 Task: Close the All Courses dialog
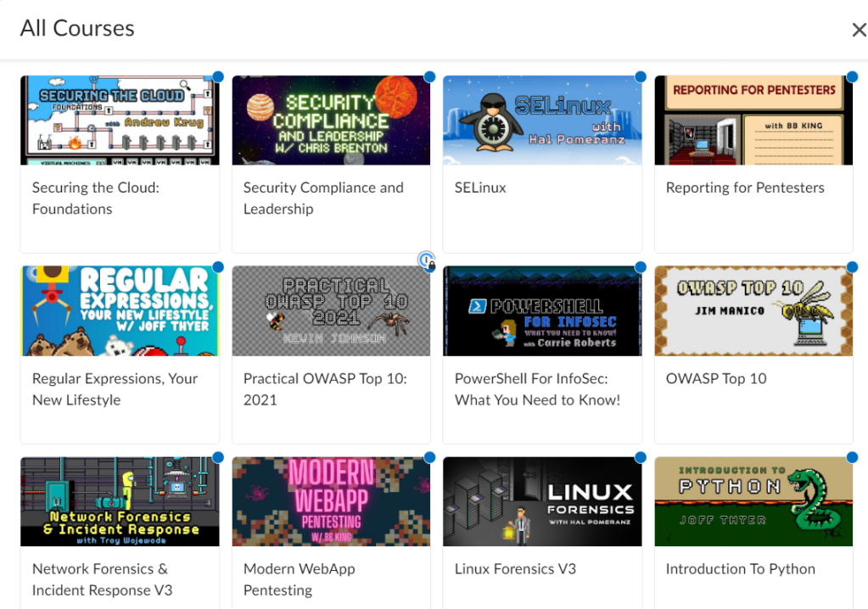858,31
